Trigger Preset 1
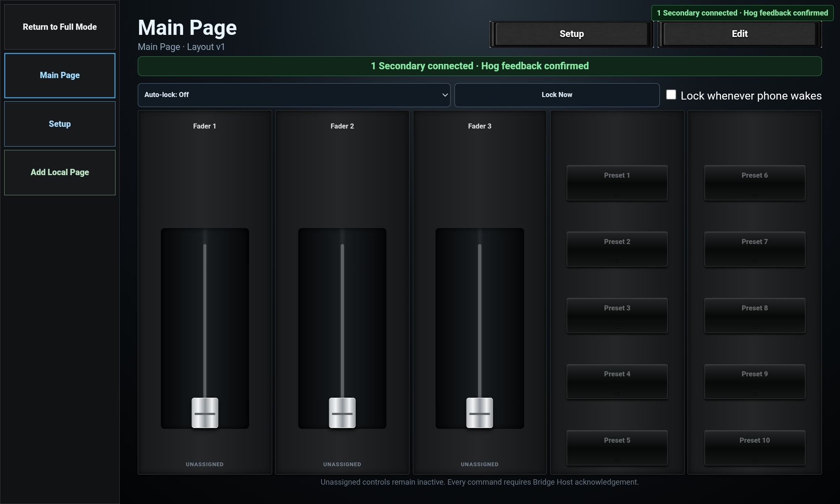This screenshot has width=840, height=504. tap(617, 183)
